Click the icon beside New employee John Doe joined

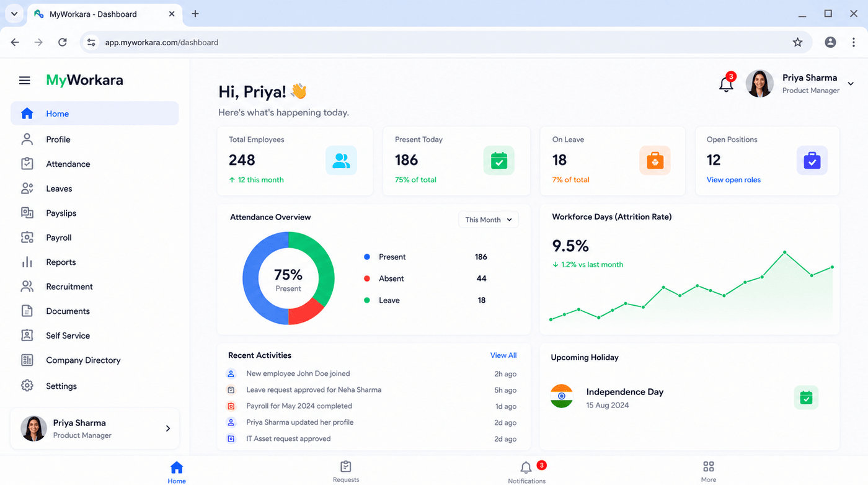231,374
